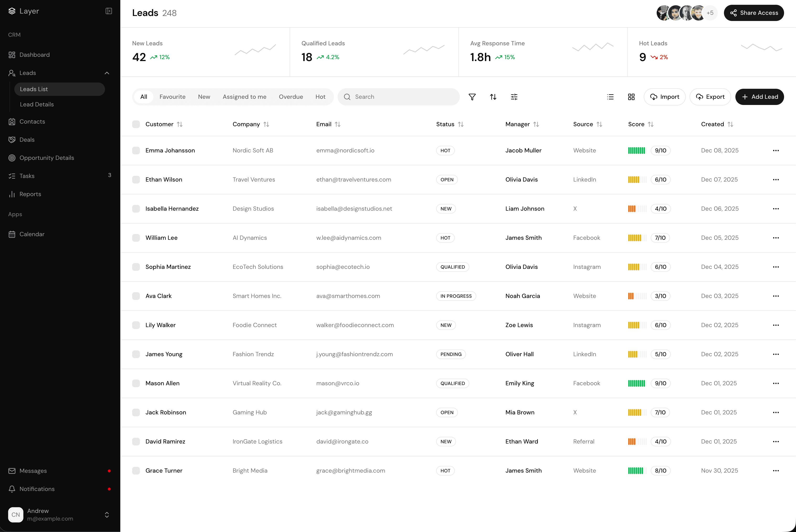Collapse the Leads sidebar section chevron
Screen dimensions: 796x532
(x=107, y=73)
